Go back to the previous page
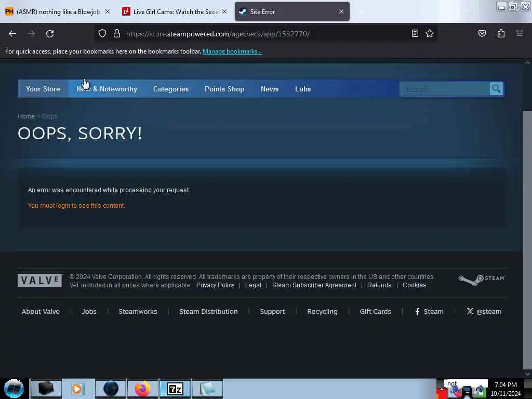Image resolution: width=532 pixels, height=399 pixels. [x=12, y=34]
